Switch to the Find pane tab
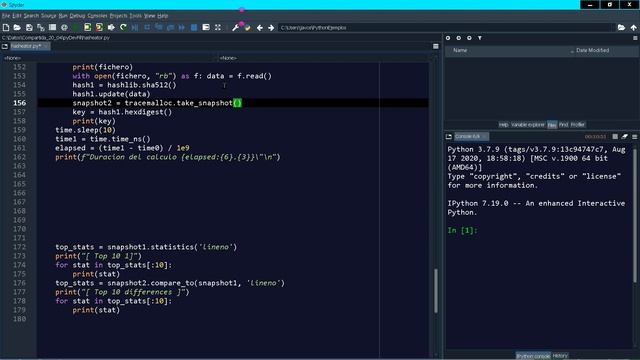The height and width of the screenshot is (360, 640). coord(563,124)
